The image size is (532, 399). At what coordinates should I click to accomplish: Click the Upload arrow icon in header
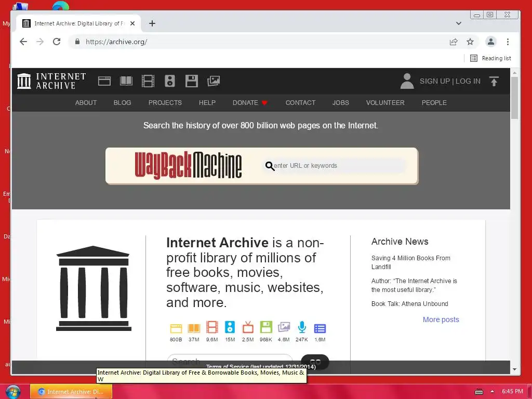click(494, 81)
